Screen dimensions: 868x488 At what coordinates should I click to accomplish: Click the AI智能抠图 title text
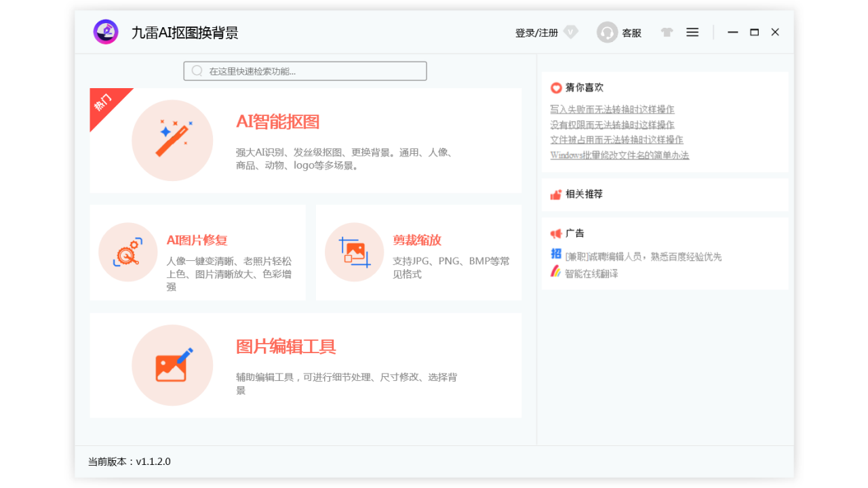point(277,122)
